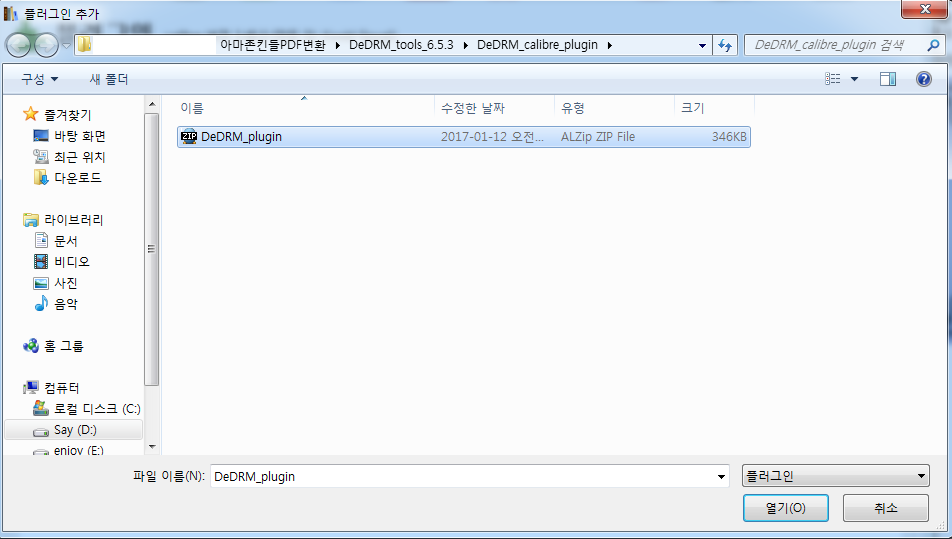Click the 컴퓨터 icon in navigation pane

click(31, 388)
